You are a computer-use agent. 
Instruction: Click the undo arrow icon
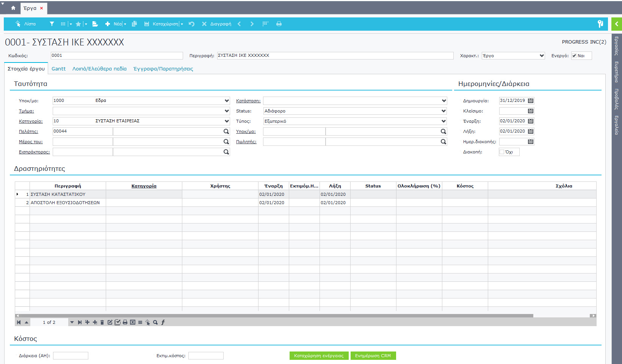191,24
